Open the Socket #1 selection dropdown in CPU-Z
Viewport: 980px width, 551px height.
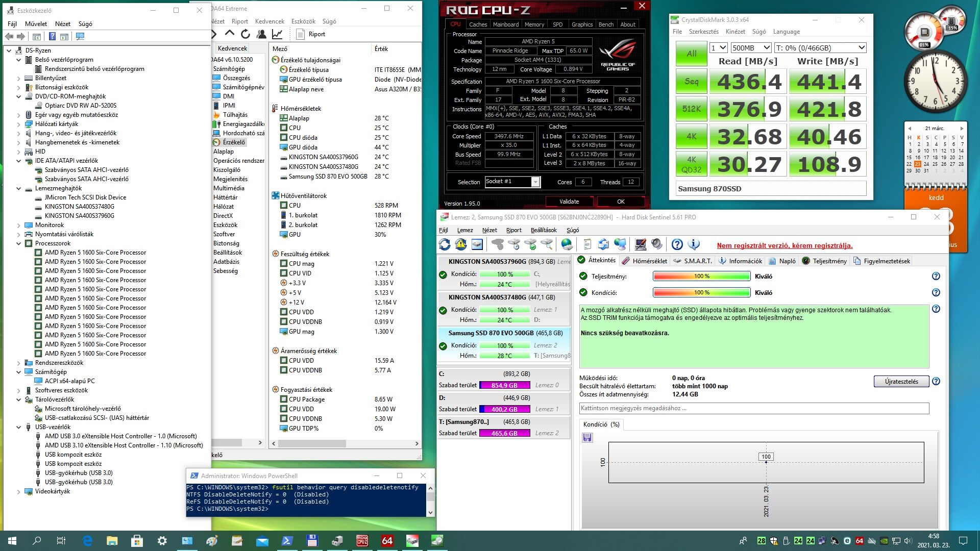point(512,182)
